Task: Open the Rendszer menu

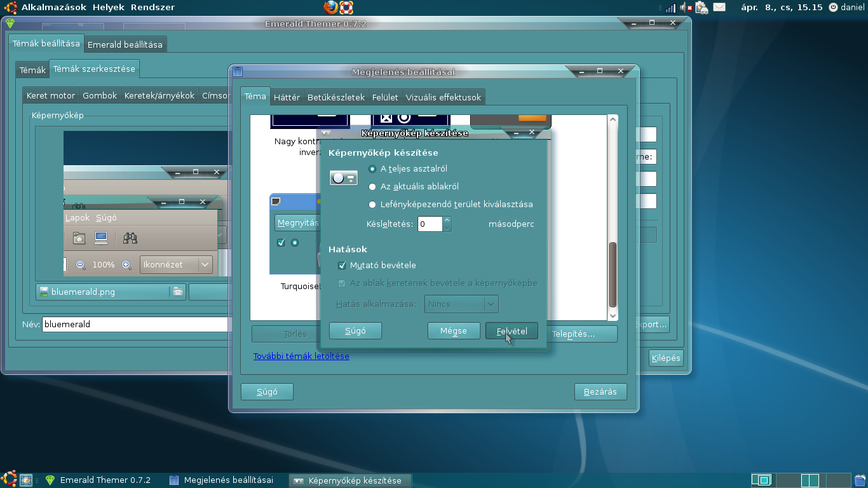Action: coord(153,8)
